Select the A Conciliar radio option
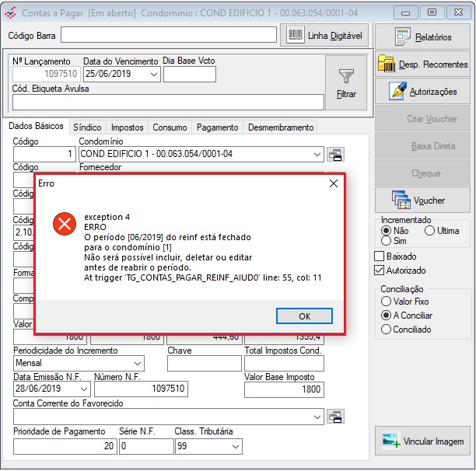 pos(386,316)
